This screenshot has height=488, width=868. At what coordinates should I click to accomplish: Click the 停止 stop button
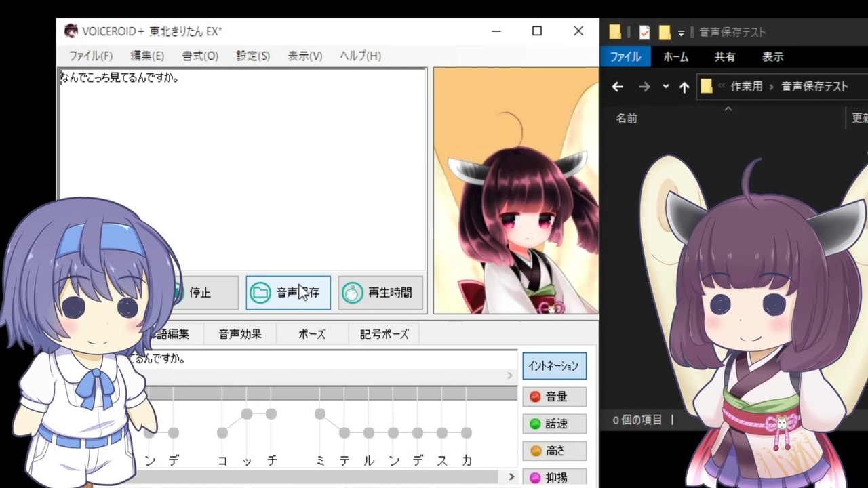coord(200,293)
